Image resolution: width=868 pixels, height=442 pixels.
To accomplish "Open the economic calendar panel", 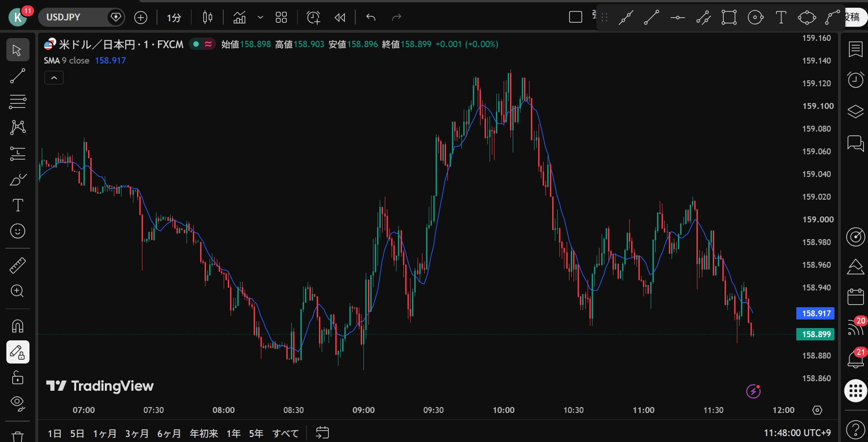I will (856, 297).
